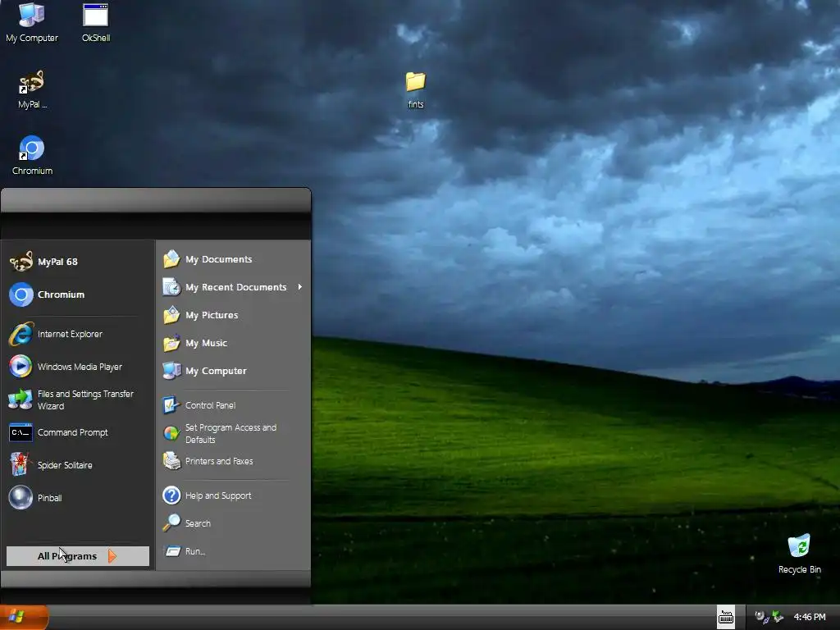This screenshot has height=630, width=840.
Task: Click the "Help and Support" label text
Action: (x=218, y=495)
